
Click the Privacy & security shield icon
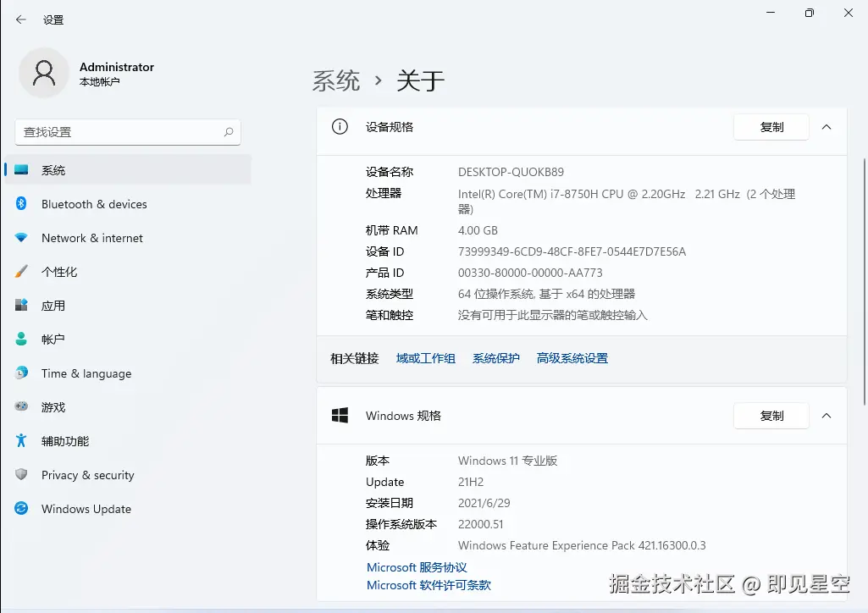[x=21, y=475]
